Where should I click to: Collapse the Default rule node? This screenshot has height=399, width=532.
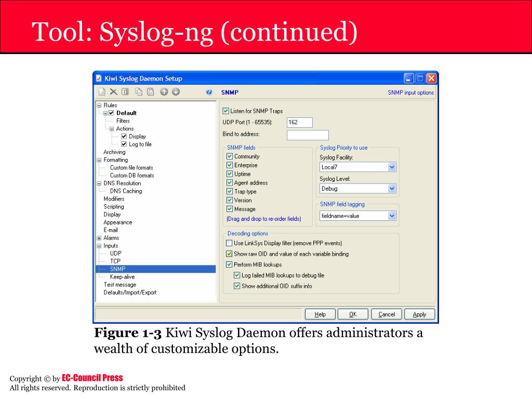click(x=105, y=113)
